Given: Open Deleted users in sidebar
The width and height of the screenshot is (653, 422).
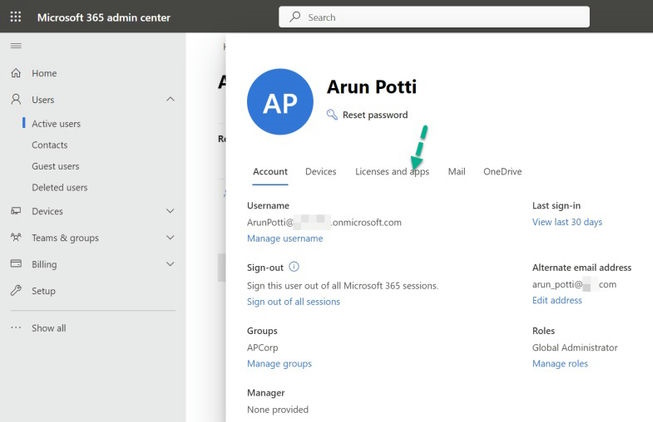Looking at the screenshot, I should tap(60, 187).
